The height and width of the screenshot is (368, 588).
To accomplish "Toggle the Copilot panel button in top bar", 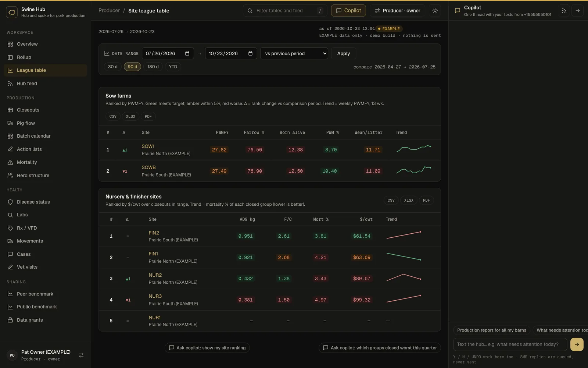I will pos(348,11).
